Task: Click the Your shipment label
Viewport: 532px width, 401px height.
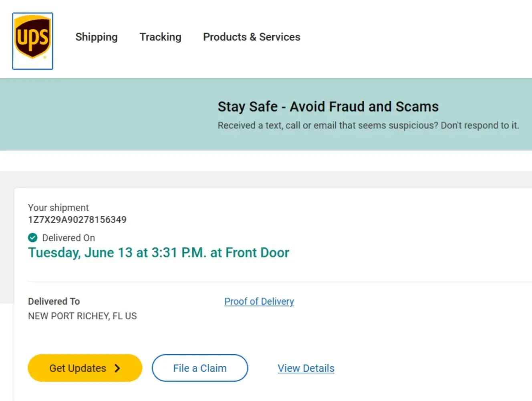Action: 58,208
